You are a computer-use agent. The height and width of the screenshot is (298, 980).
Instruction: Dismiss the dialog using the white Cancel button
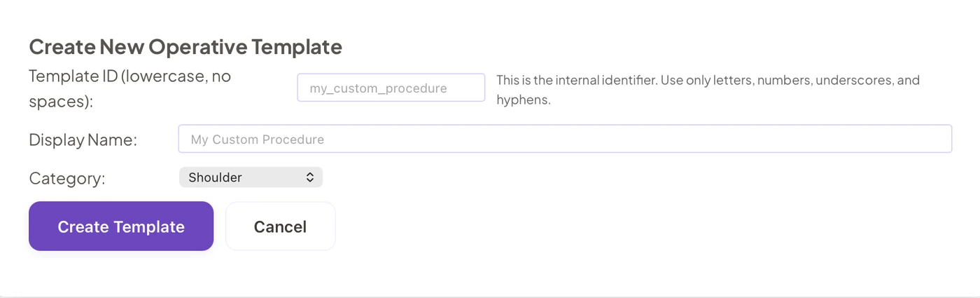[x=280, y=226]
